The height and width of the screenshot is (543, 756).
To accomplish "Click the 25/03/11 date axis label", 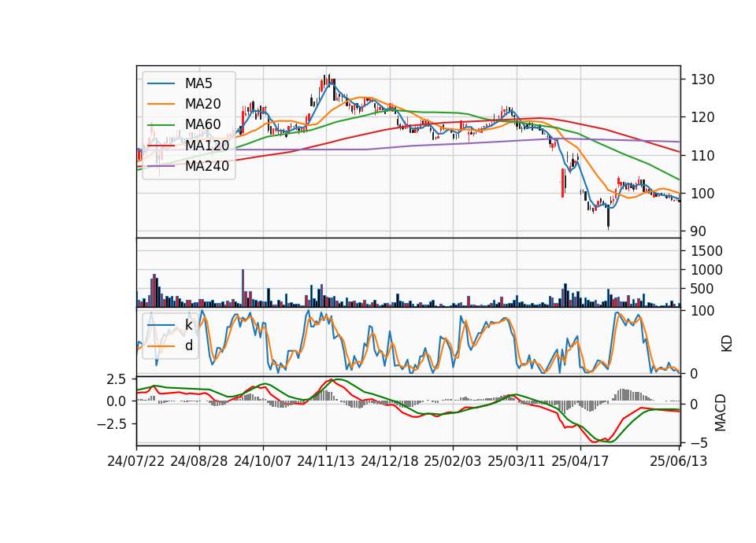I will tap(517, 461).
